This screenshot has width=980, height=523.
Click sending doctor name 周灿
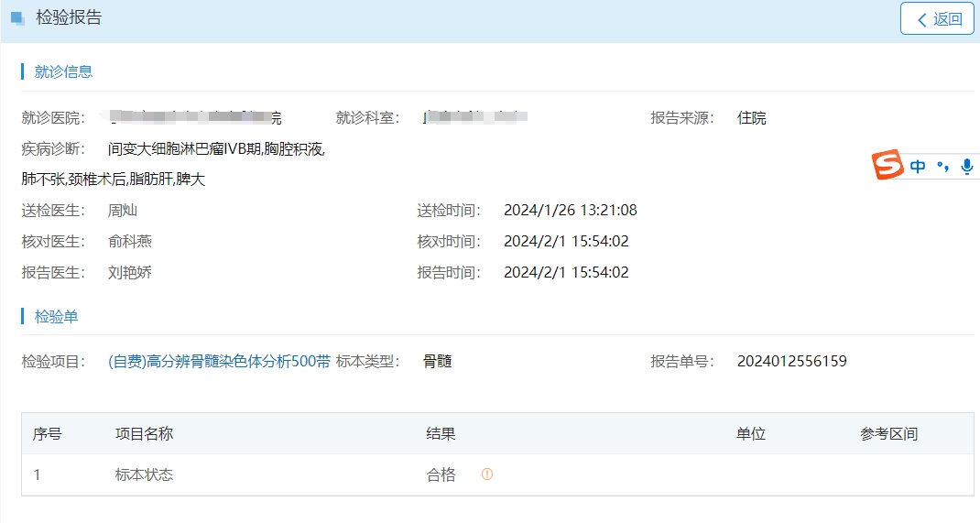pyautogui.click(x=122, y=211)
